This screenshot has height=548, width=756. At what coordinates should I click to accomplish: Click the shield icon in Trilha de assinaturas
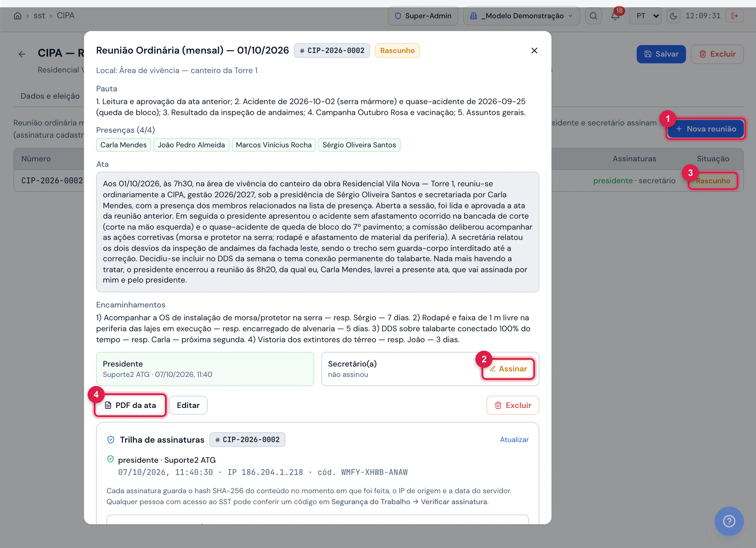click(111, 440)
